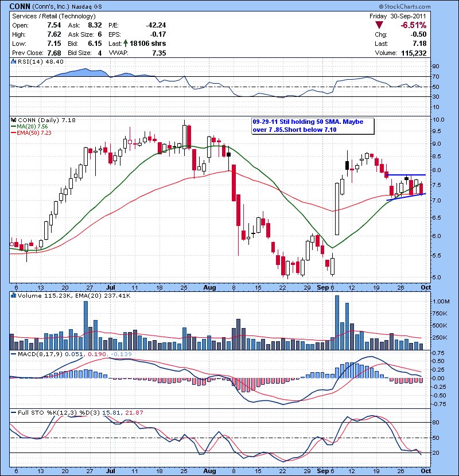The width and height of the screenshot is (459, 476).
Task: Click the EMA(50) 7.23 legend text
Action: (x=34, y=132)
